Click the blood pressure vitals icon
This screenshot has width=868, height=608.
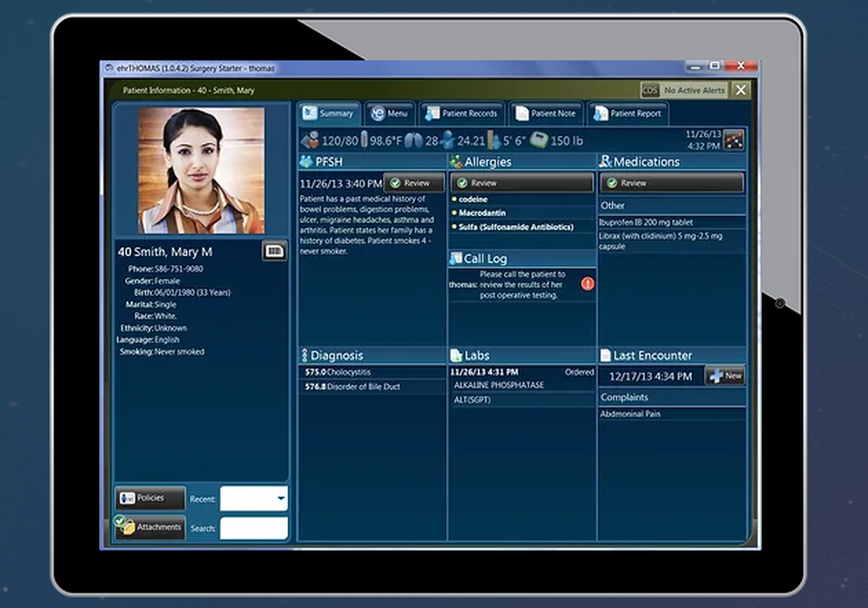310,140
